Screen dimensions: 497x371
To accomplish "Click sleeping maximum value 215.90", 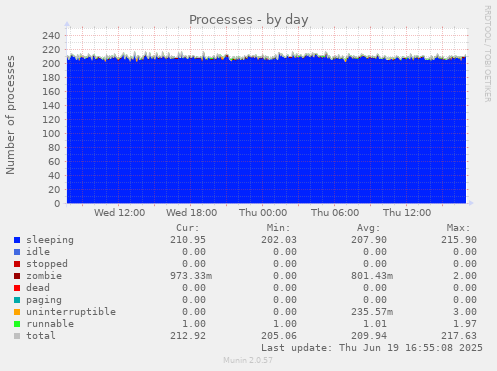I will 459,240.
